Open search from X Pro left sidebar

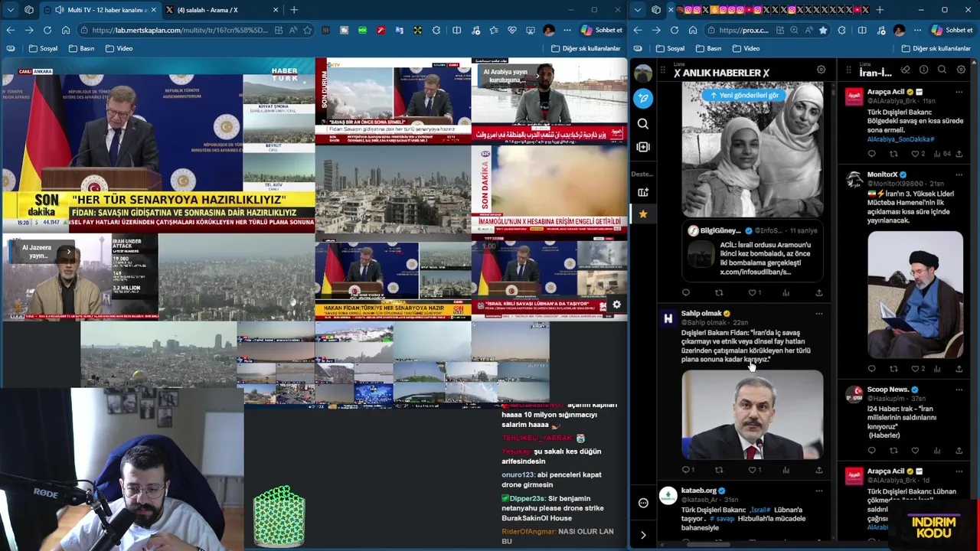click(x=643, y=123)
